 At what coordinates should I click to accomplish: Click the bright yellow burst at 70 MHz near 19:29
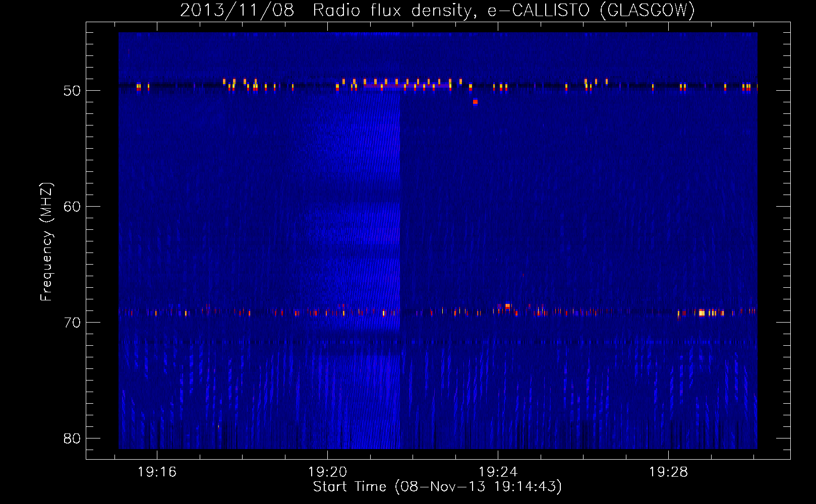702,313
